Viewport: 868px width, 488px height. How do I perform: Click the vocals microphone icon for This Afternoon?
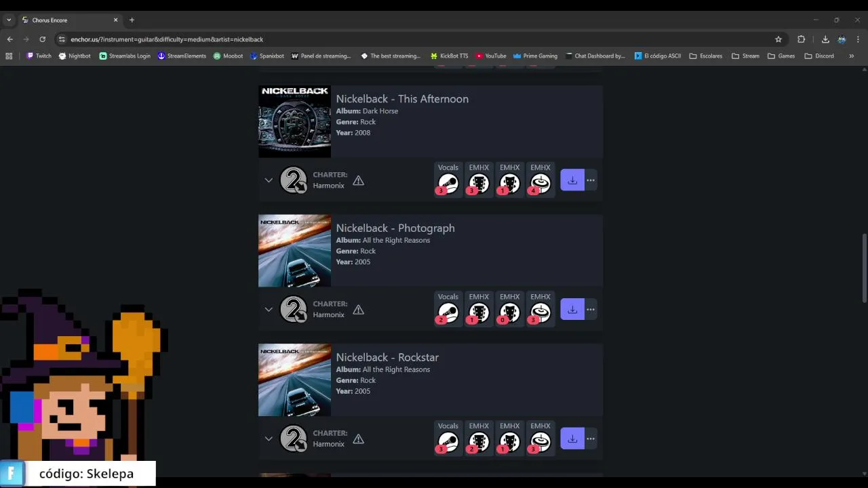448,184
